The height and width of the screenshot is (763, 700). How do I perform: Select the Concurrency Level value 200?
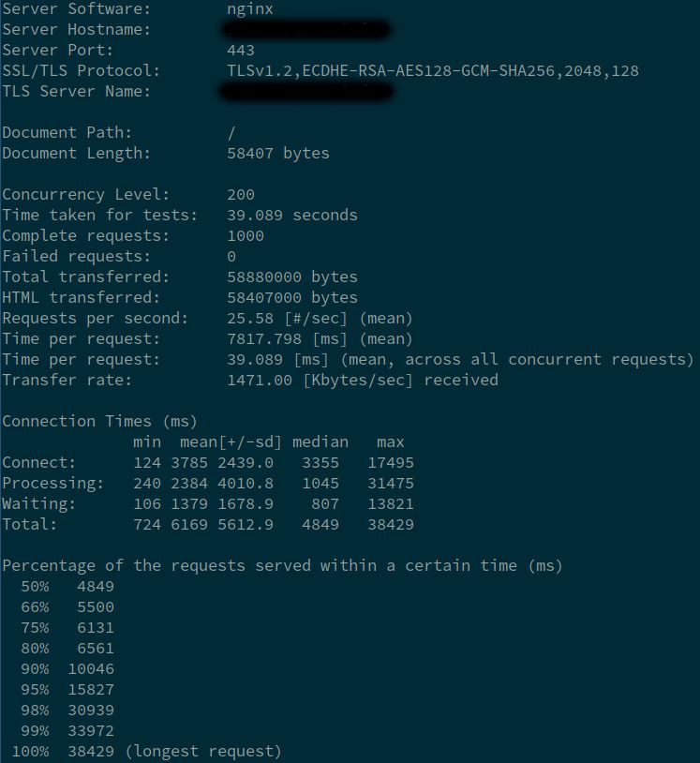(x=241, y=195)
